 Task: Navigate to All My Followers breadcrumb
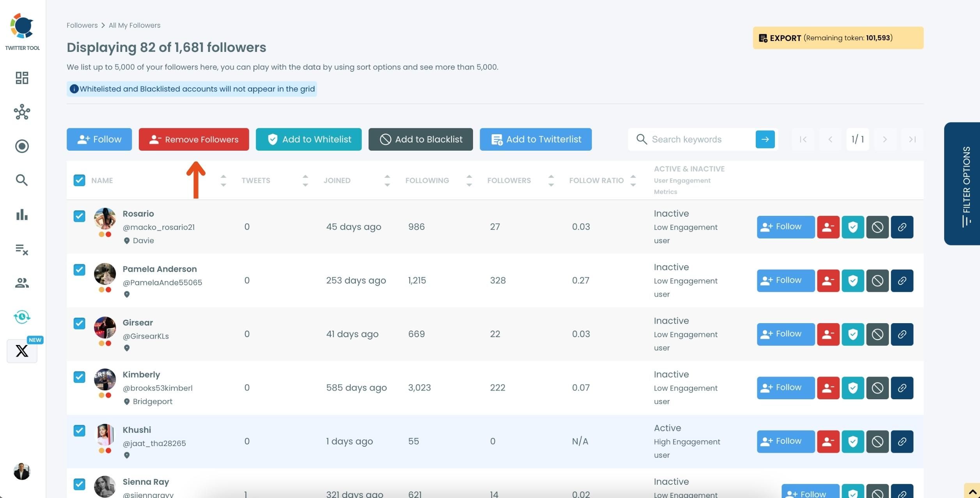click(135, 25)
